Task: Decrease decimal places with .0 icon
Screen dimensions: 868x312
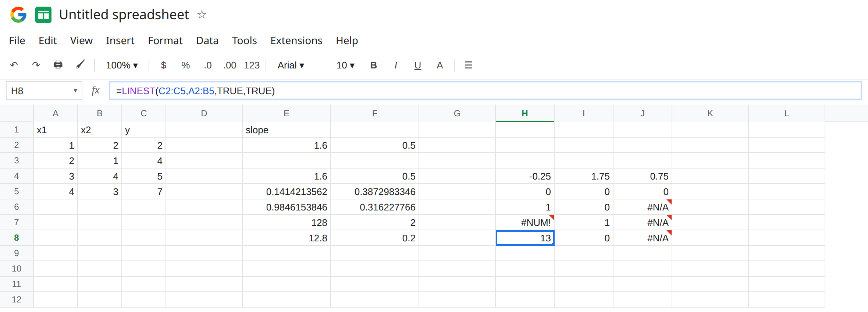Action: click(208, 65)
